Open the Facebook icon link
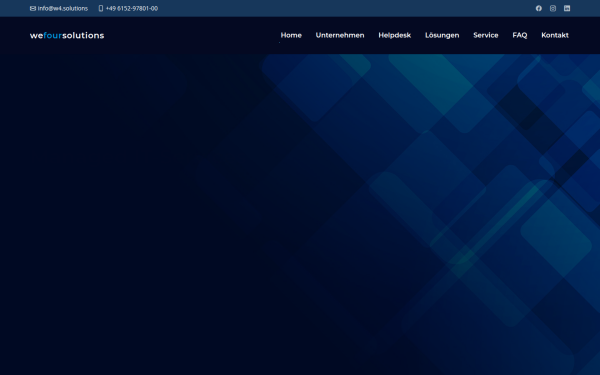The image size is (600, 375). [538, 8]
